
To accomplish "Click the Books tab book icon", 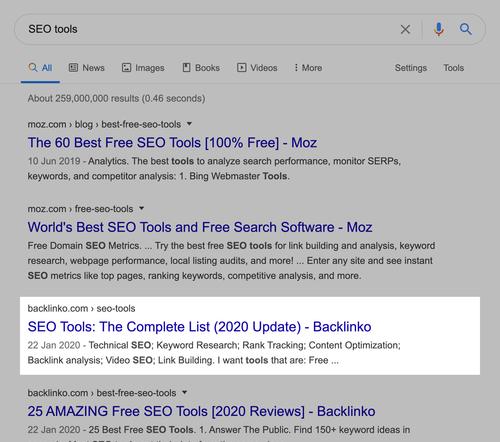I will (186, 68).
